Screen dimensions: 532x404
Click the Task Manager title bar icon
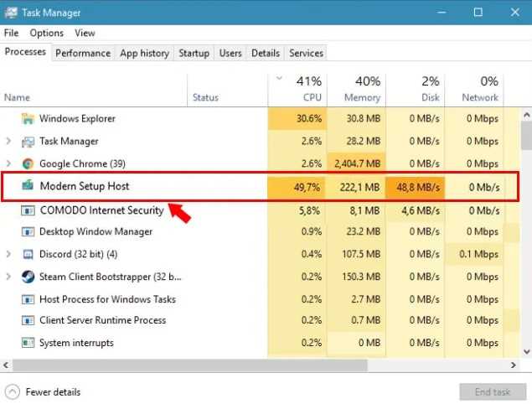click(x=11, y=13)
